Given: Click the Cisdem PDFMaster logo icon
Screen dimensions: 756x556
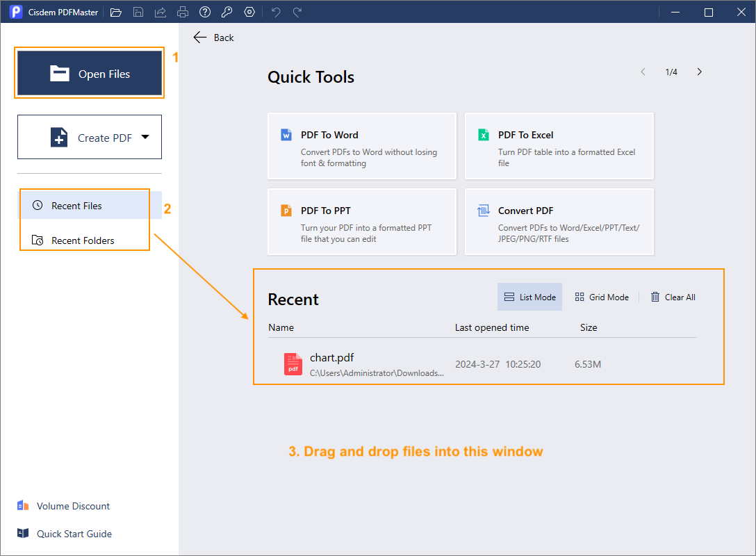Looking at the screenshot, I should click(16, 12).
